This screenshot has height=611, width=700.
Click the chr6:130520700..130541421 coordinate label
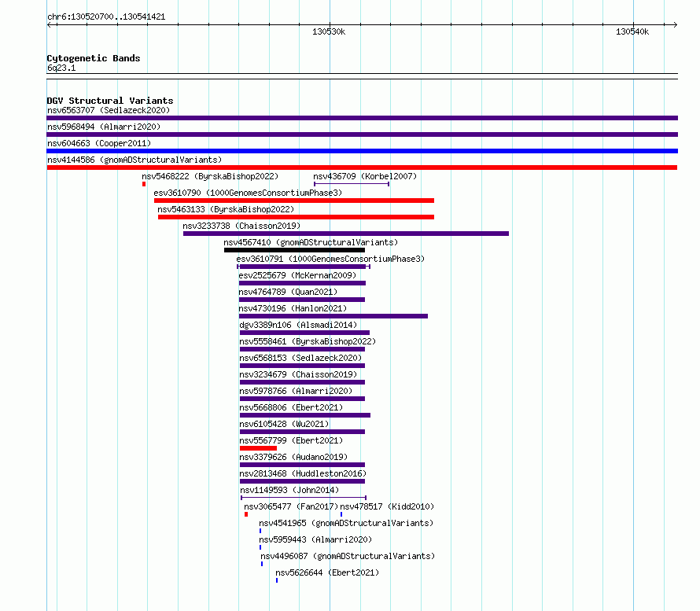point(106,17)
